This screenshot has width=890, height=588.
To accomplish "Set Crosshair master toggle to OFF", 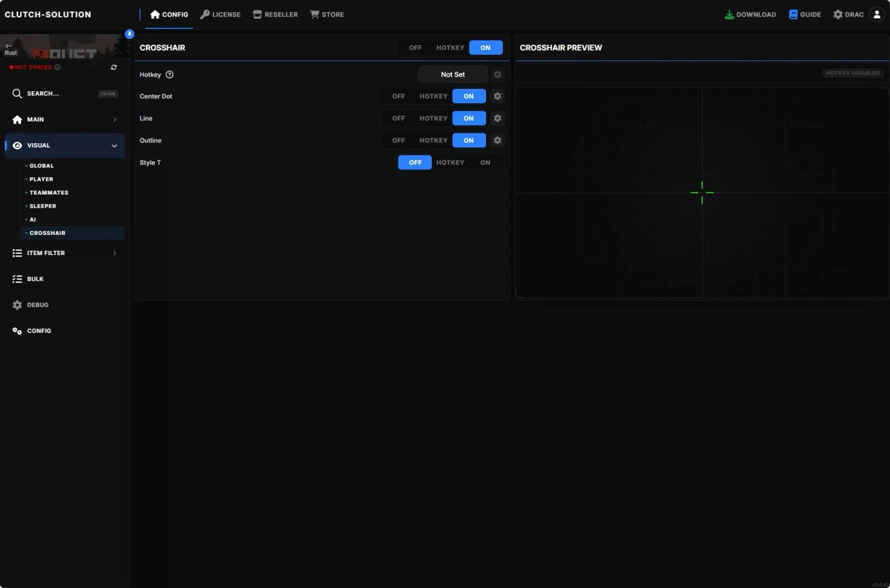I will click(415, 48).
